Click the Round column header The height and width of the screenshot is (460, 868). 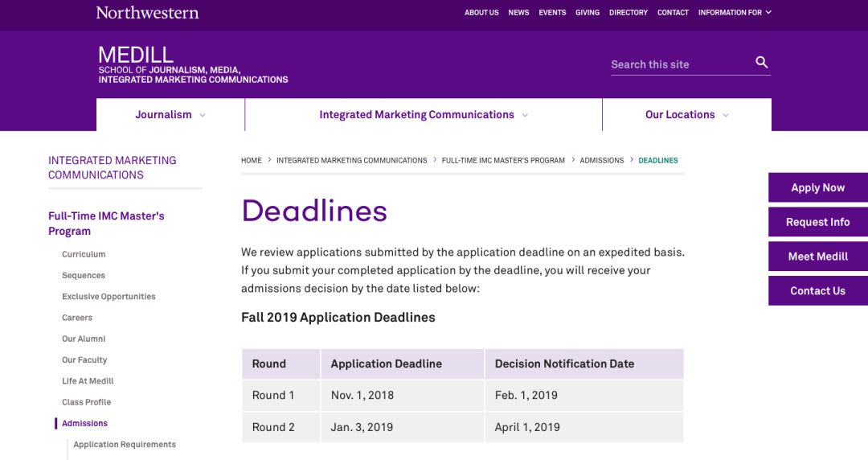click(x=281, y=363)
